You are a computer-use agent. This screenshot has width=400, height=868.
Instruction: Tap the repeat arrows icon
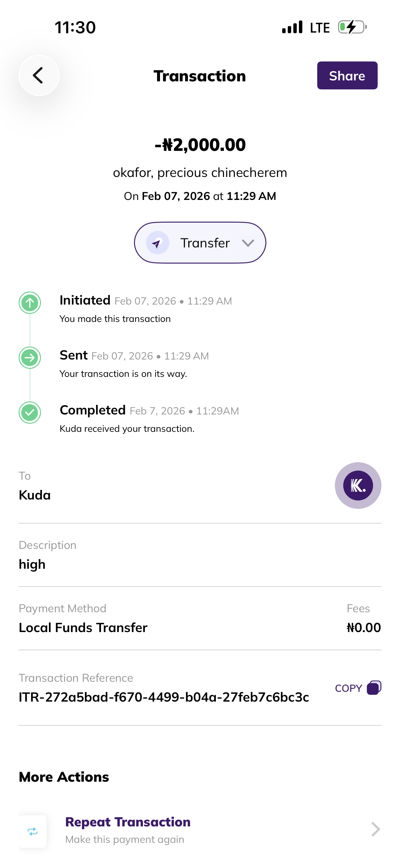tap(33, 831)
